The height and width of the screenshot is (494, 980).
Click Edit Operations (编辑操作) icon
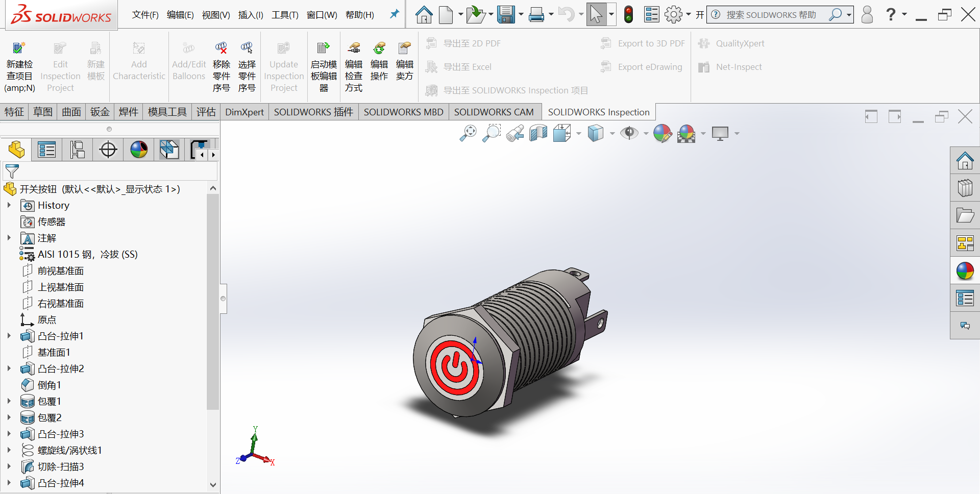tap(379, 48)
